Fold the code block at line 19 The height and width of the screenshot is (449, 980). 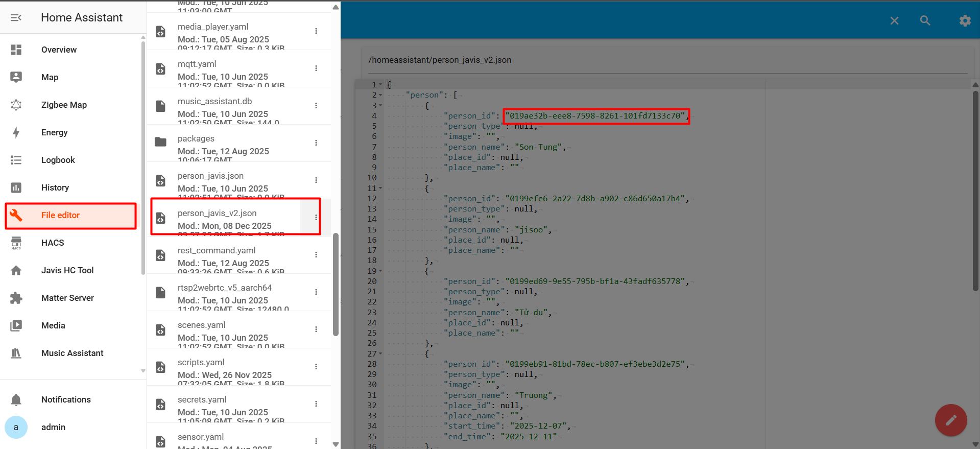click(x=380, y=271)
